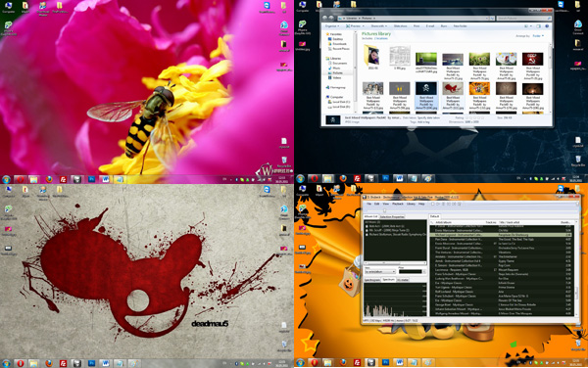Open the 'by artist/album' View dropdown
This screenshot has height=368, width=588.
380,272
